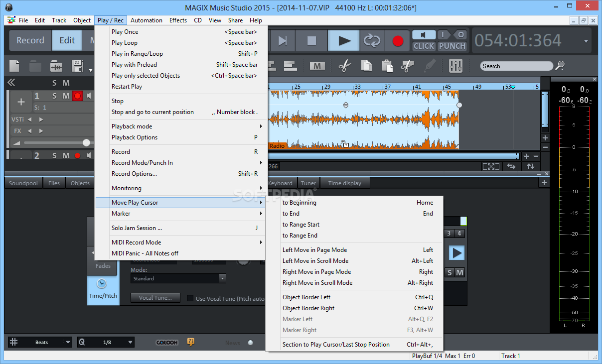Viewport: 602px width, 364px height.
Task: Click the Stop transport button
Action: pyautogui.click(x=311, y=40)
